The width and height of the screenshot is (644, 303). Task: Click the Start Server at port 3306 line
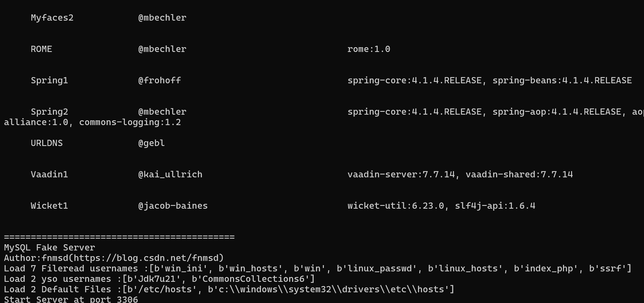(x=71, y=299)
